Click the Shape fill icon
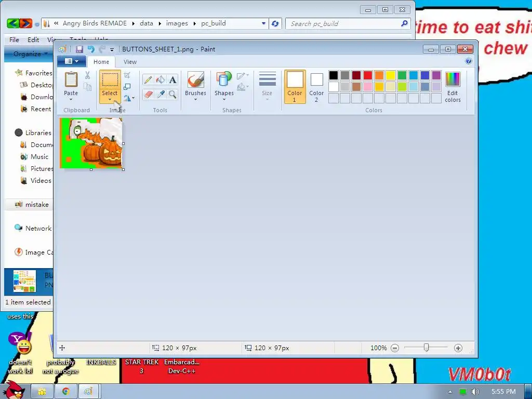532x399 pixels. (x=242, y=87)
